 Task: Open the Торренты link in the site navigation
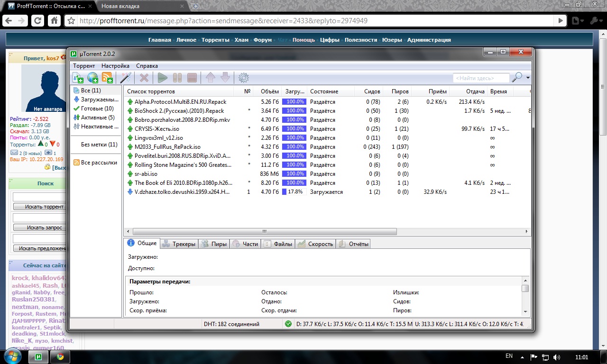[x=215, y=40]
